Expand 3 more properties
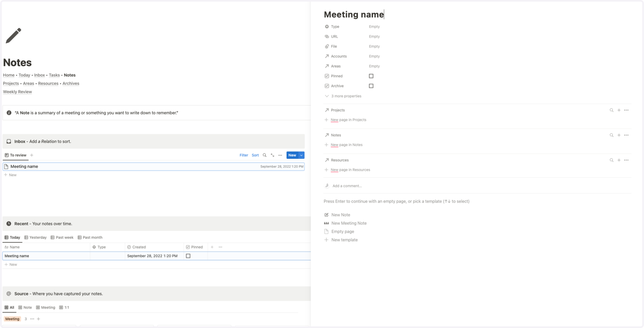 (343, 96)
